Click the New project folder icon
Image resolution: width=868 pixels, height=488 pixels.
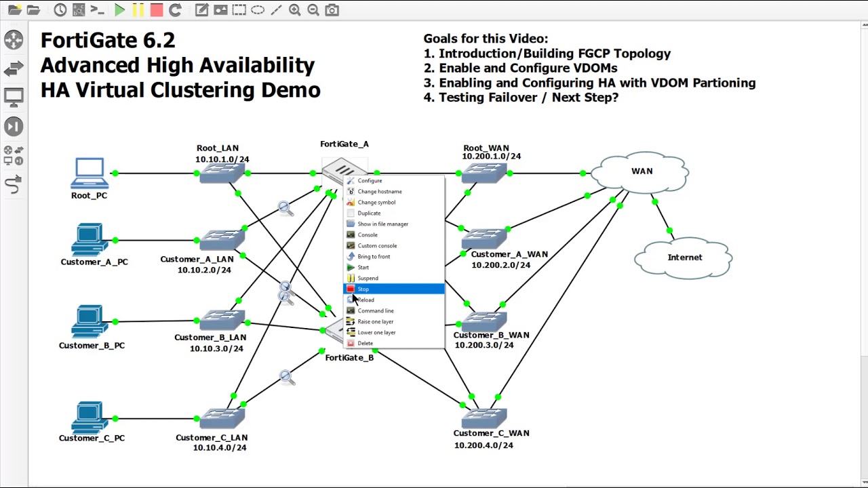click(x=14, y=10)
